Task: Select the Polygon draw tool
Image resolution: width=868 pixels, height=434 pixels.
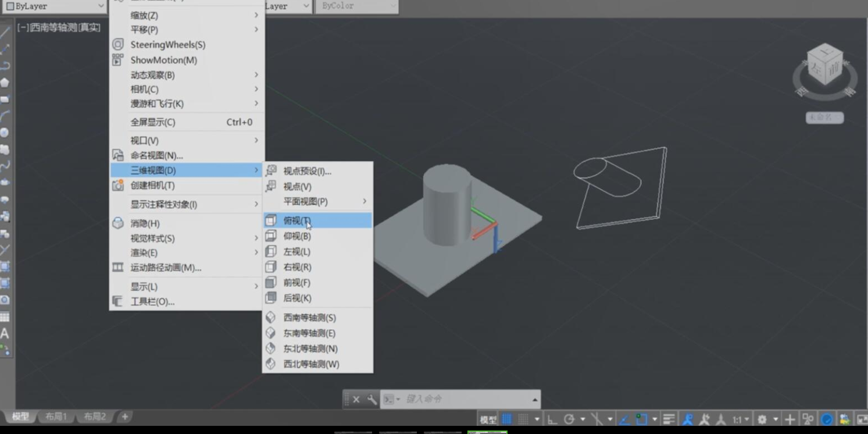Action: pos(5,83)
